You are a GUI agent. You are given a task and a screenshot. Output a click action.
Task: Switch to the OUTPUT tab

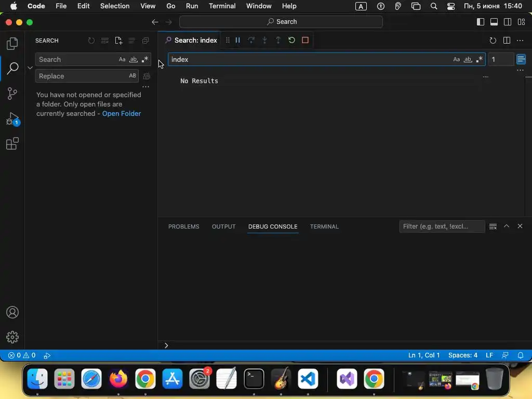pos(223,227)
